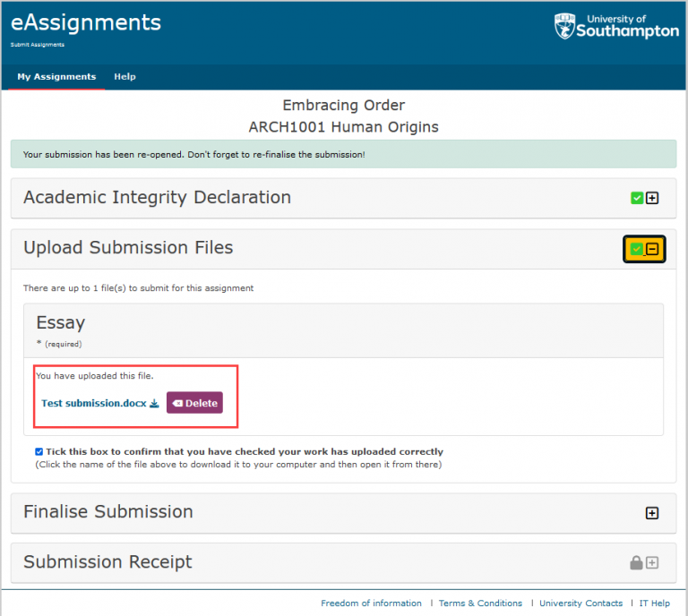The image size is (688, 616).
Task: Click the University of Southampton logo
Action: [616, 26]
